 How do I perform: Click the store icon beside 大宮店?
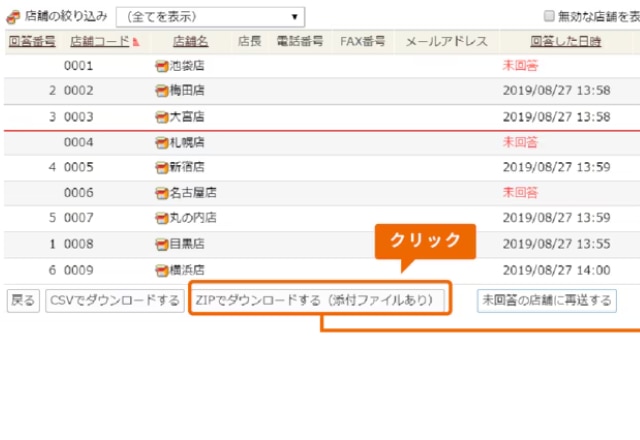click(162, 117)
